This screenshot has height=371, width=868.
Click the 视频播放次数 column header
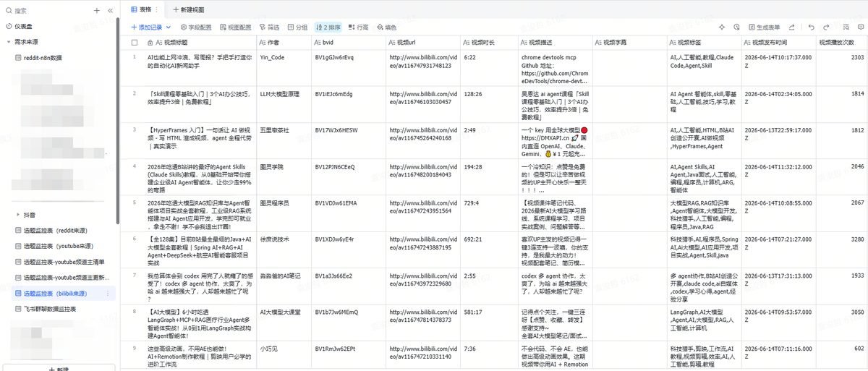point(843,43)
